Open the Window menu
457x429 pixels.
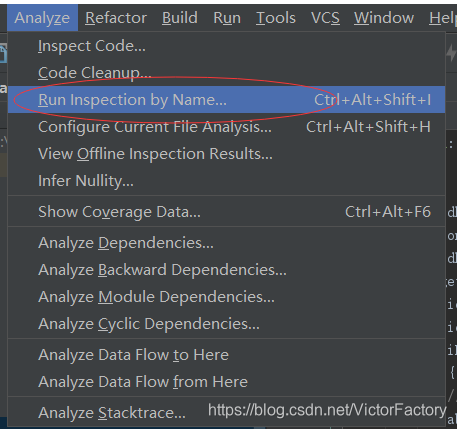pyautogui.click(x=384, y=18)
